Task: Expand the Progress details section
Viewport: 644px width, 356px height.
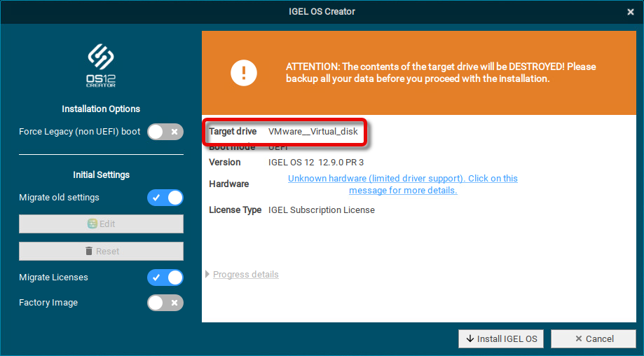Action: 242,274
